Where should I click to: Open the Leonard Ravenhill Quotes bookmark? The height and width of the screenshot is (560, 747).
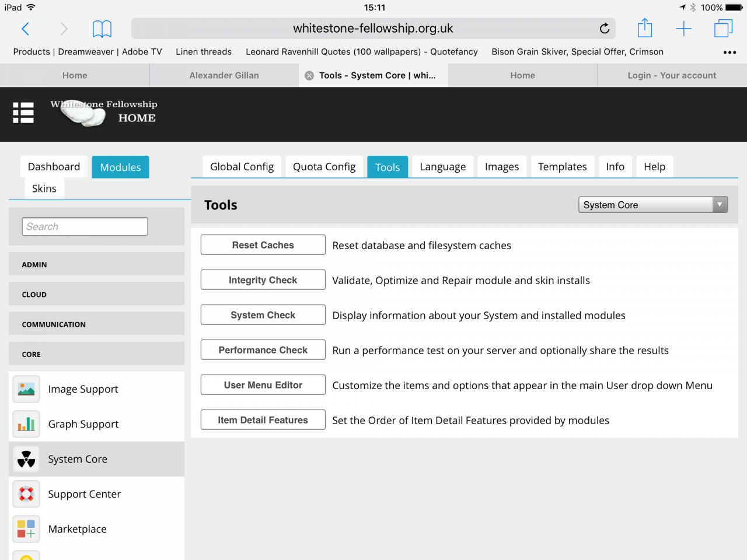coord(362,52)
